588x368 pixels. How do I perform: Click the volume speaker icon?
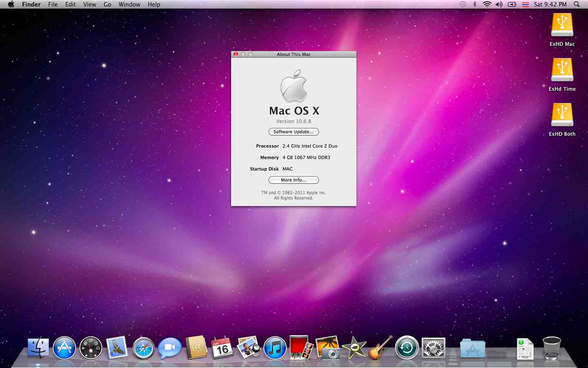[499, 4]
